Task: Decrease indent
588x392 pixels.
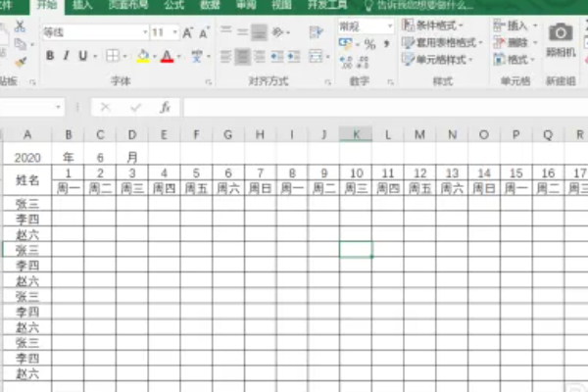Action: coord(277,57)
